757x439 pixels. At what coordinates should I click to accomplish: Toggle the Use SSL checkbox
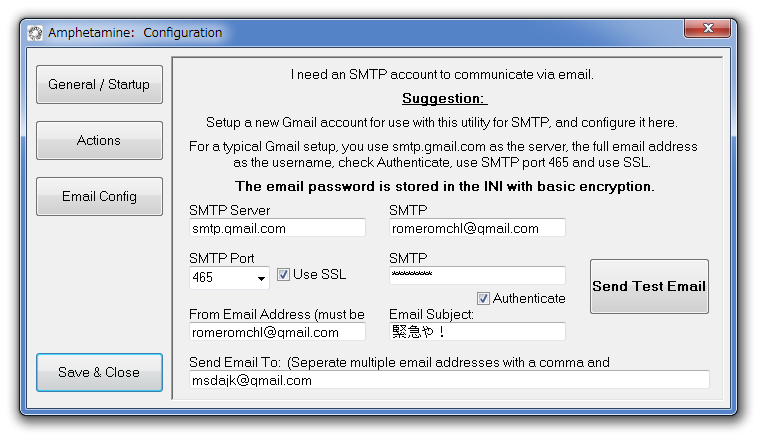point(283,275)
